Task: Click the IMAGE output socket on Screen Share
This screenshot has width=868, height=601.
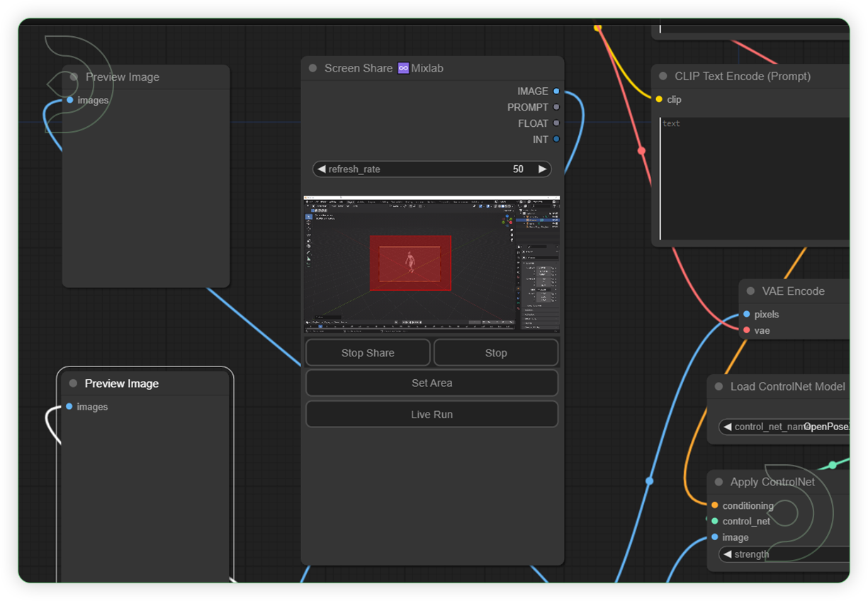Action: pyautogui.click(x=556, y=91)
